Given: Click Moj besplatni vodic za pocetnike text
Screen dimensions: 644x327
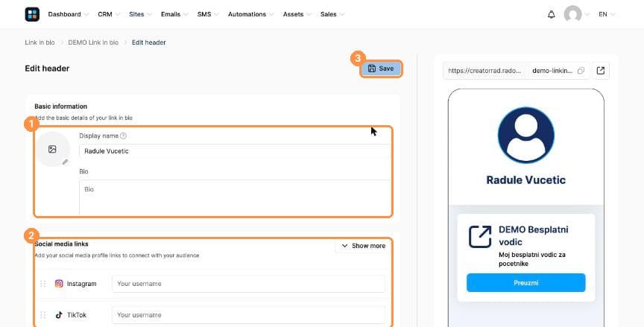Looking at the screenshot, I should click(x=532, y=259).
